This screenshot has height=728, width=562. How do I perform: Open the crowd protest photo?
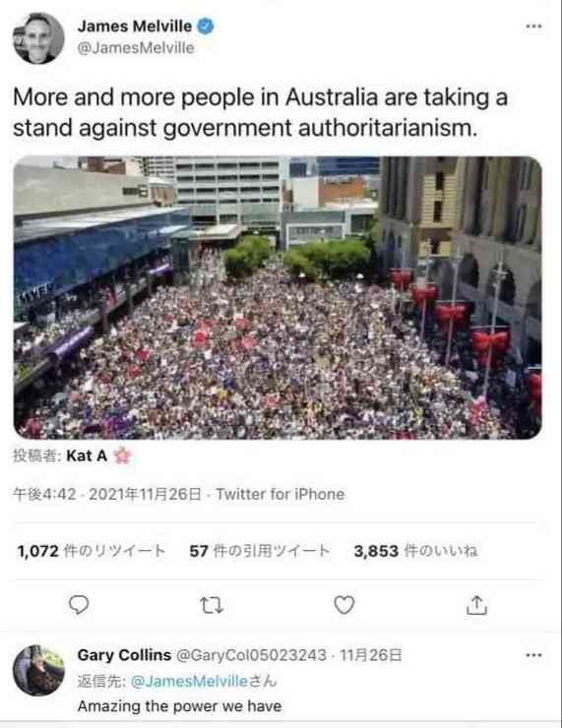coord(278,298)
